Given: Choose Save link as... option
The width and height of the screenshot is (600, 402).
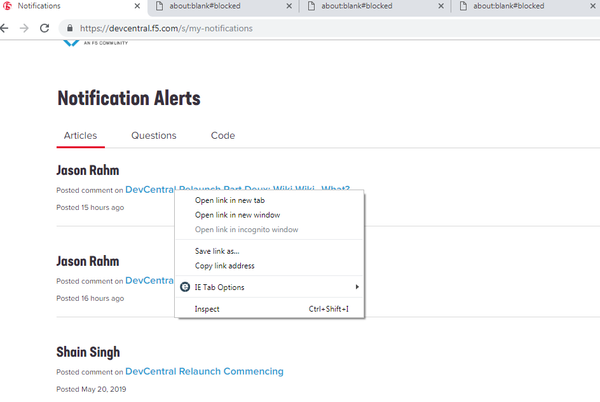Looking at the screenshot, I should (x=216, y=251).
